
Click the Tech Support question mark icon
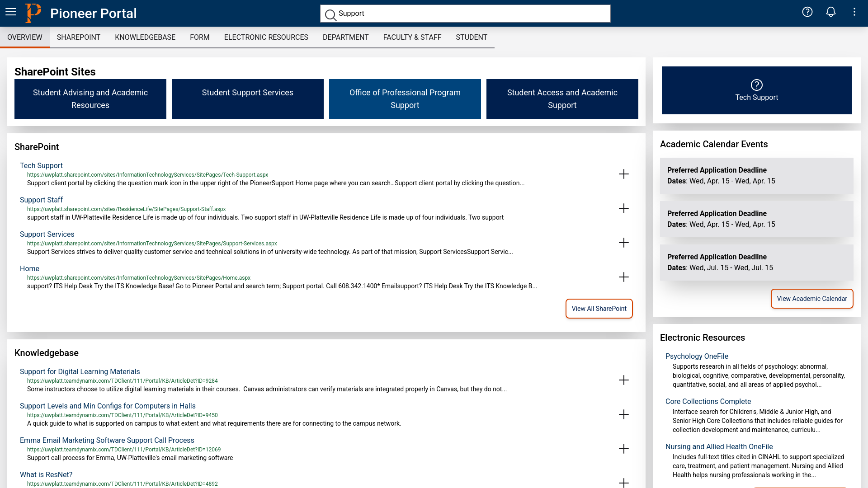[756, 84]
